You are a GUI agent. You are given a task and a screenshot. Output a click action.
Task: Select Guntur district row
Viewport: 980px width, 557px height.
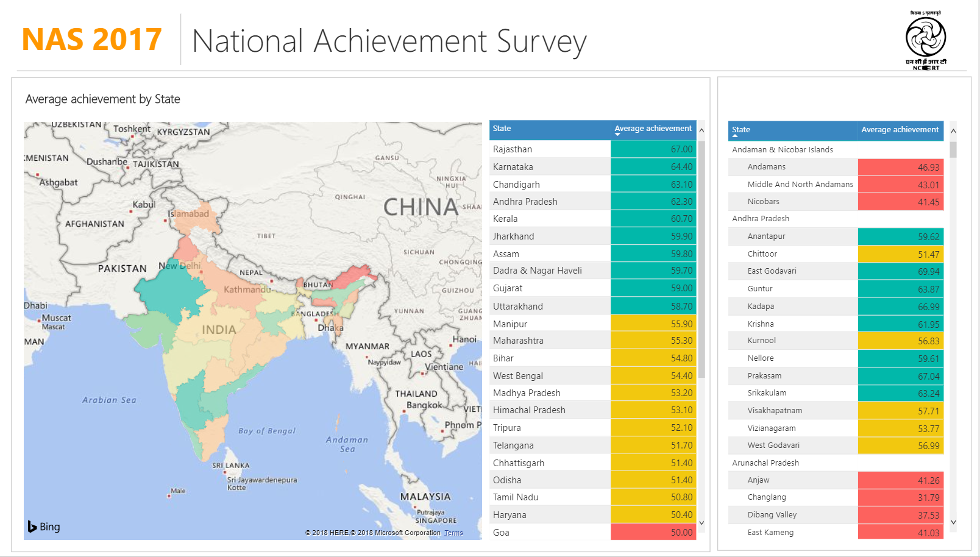(x=836, y=289)
